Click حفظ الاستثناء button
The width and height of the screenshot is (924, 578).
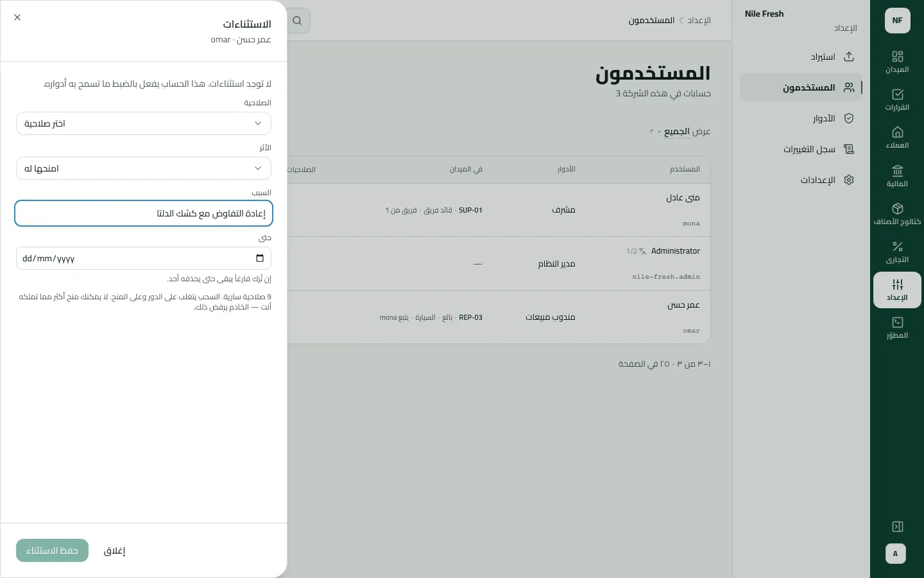pyautogui.click(x=52, y=550)
